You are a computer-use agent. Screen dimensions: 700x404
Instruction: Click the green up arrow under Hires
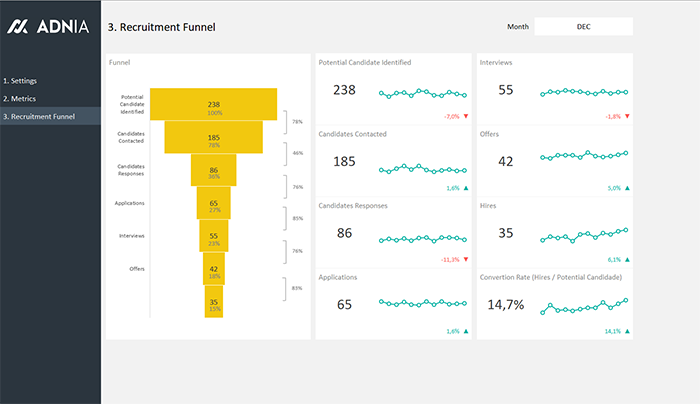(628, 259)
